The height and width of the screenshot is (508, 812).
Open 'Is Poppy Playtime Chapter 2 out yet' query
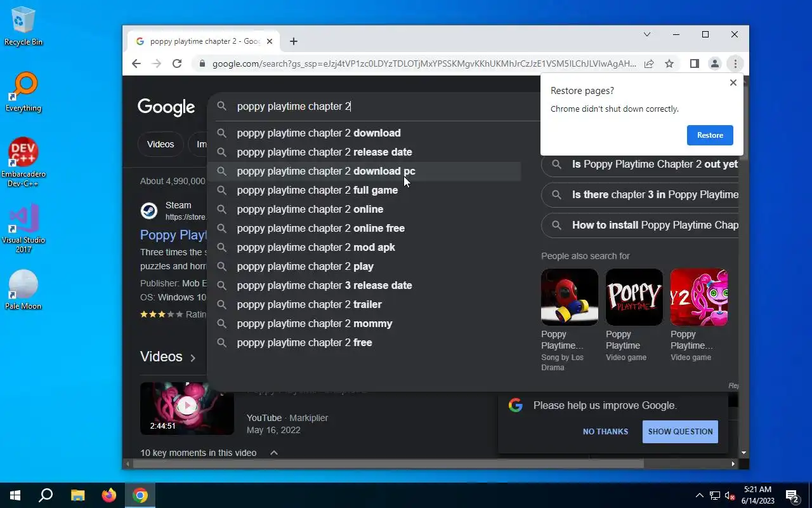(640, 164)
